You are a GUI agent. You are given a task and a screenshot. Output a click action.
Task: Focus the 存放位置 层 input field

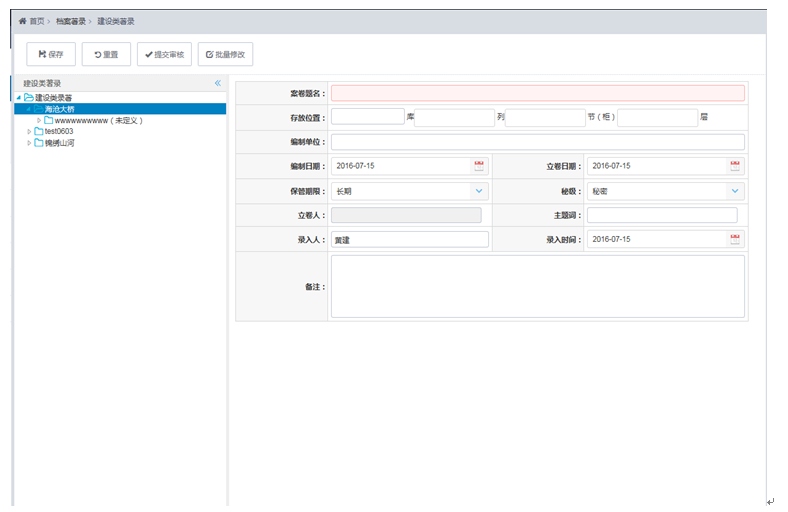(657, 118)
